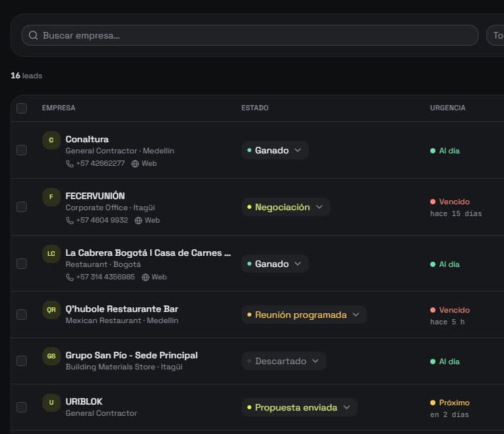This screenshot has width=504, height=434.
Task: Open Propuesta enviada status dropdown
Action: [299, 407]
